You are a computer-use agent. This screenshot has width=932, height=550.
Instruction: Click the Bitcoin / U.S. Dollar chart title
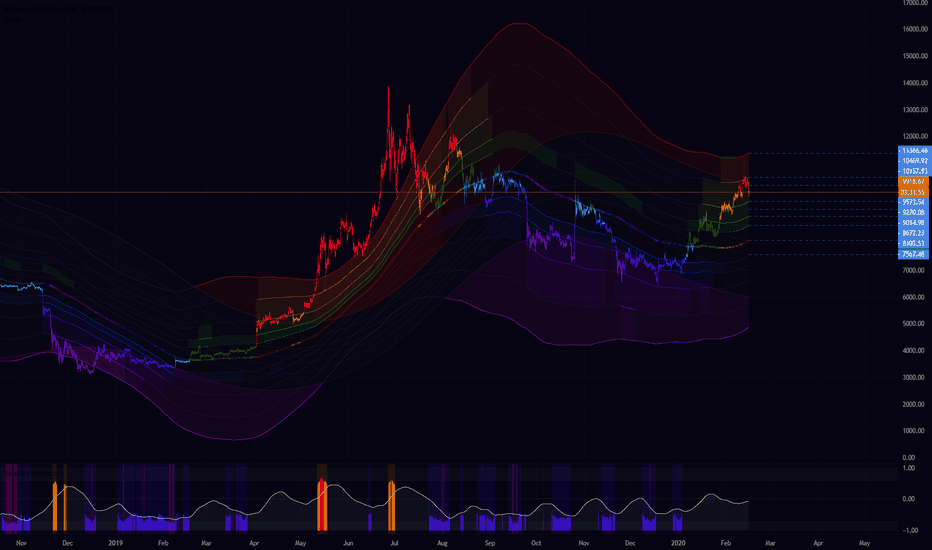pos(58,10)
